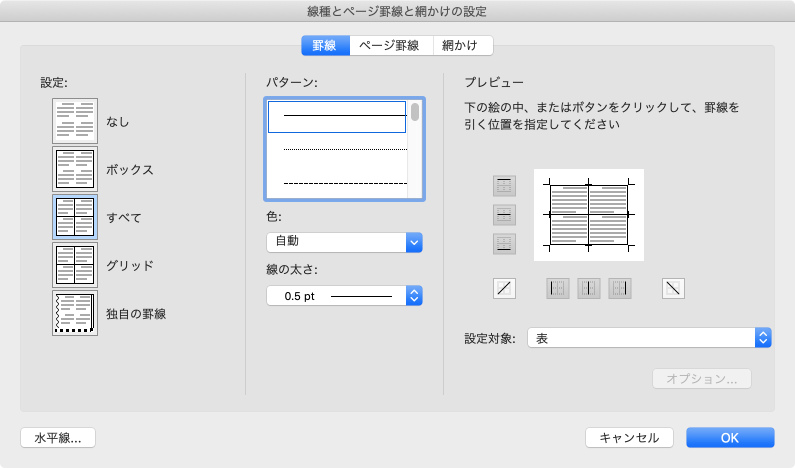Select the 独自の罫線 custom border icon

75,313
